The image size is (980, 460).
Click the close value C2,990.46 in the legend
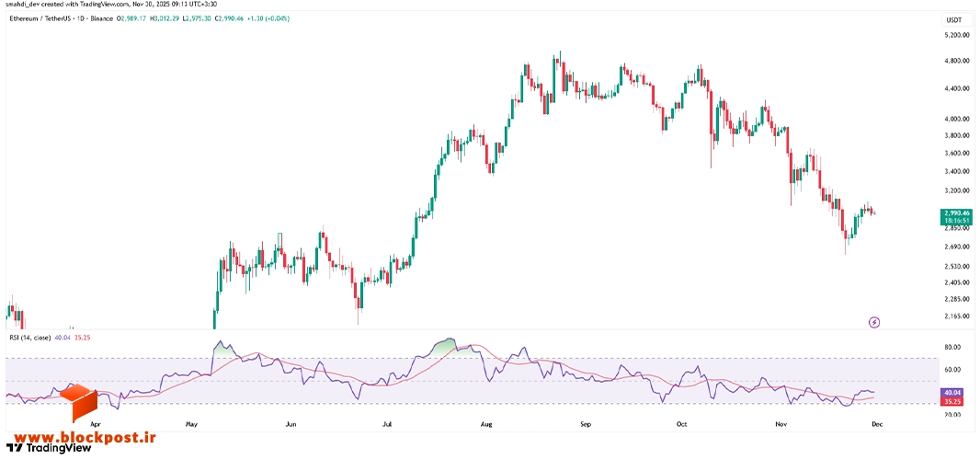pyautogui.click(x=230, y=18)
